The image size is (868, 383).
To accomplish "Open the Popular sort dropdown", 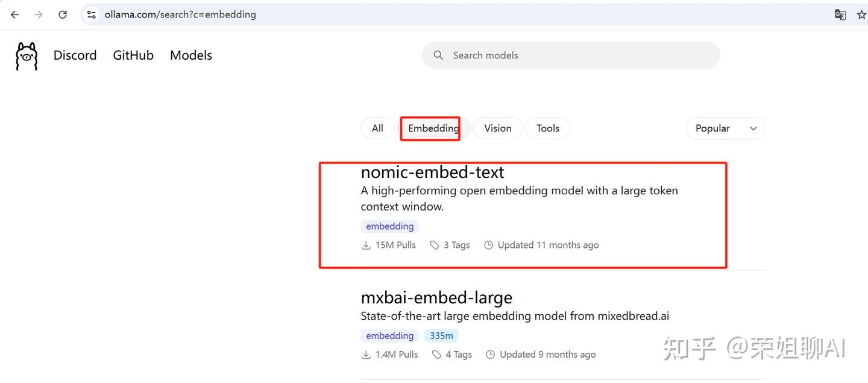I will (x=726, y=128).
